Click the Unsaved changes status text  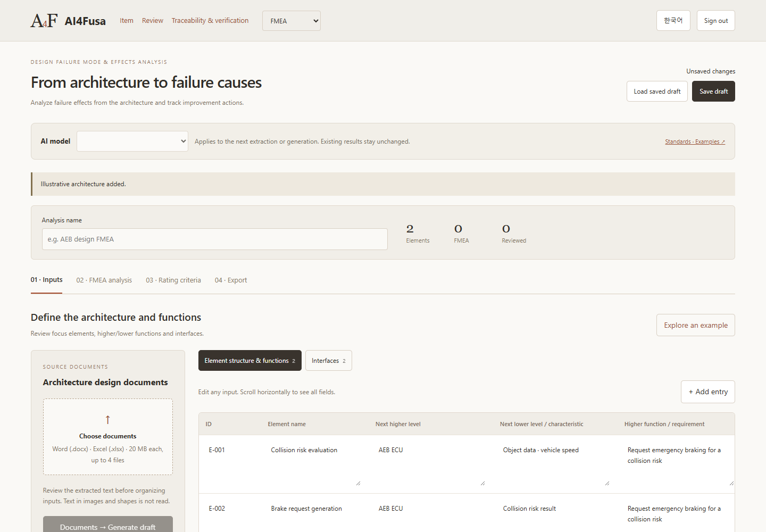click(711, 71)
